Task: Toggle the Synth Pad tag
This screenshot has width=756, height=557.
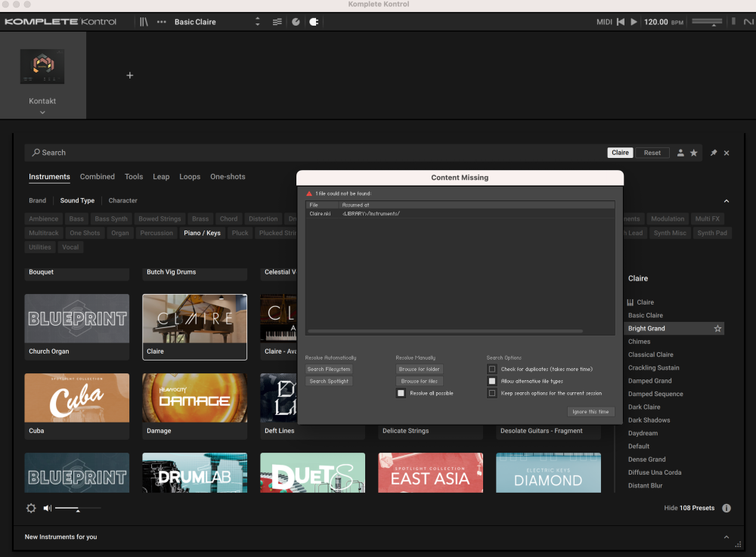Action: pos(712,233)
